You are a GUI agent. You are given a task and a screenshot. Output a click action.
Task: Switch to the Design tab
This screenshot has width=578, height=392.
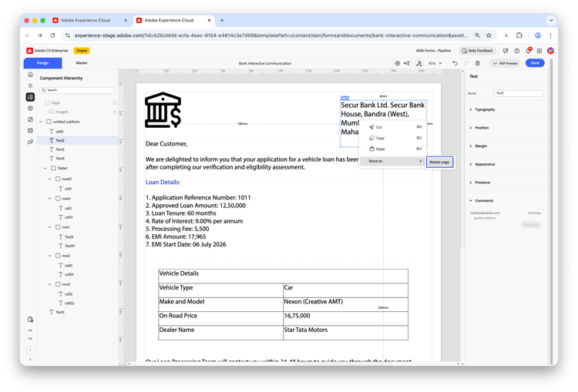point(42,63)
